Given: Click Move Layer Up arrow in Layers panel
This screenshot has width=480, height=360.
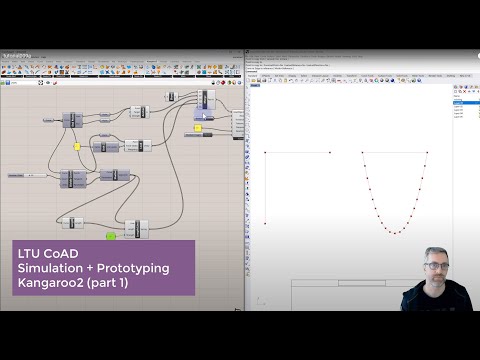Looking at the screenshot, I should coord(469,91).
